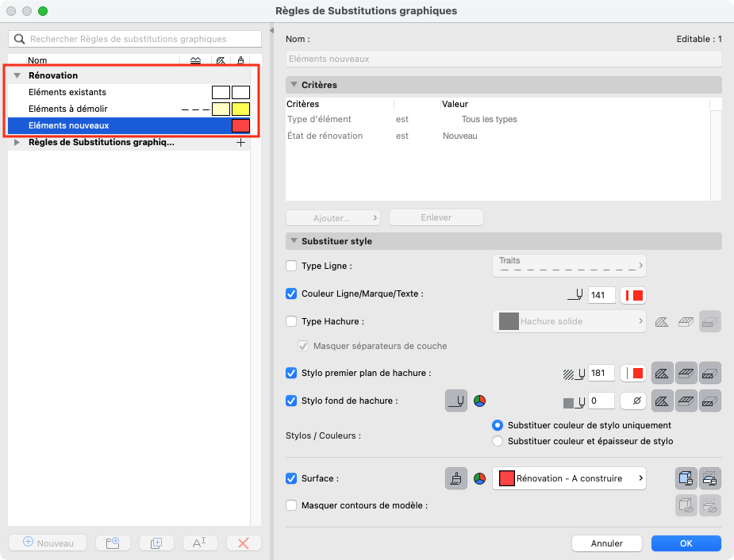Screen dimensions: 734x560
Task: Click the OK button
Action: click(x=686, y=543)
